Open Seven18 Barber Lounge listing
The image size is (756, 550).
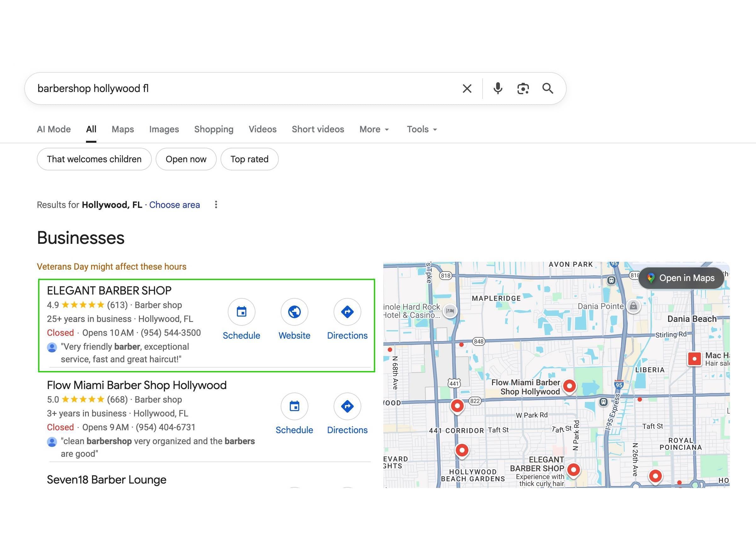pyautogui.click(x=106, y=480)
